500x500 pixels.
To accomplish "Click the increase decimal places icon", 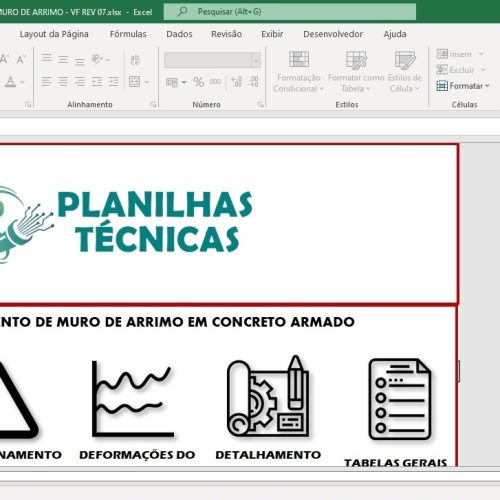I will click(236, 82).
